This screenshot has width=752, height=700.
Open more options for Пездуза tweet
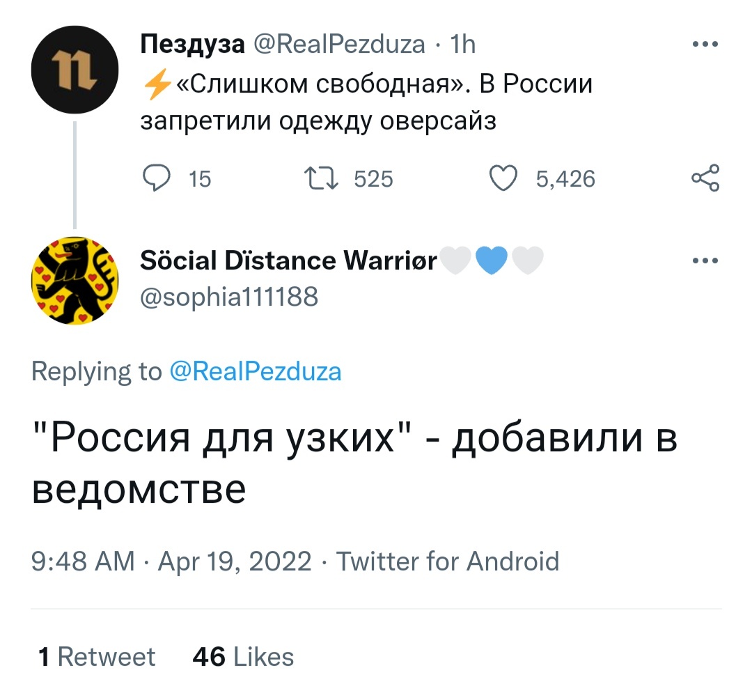coord(705,44)
